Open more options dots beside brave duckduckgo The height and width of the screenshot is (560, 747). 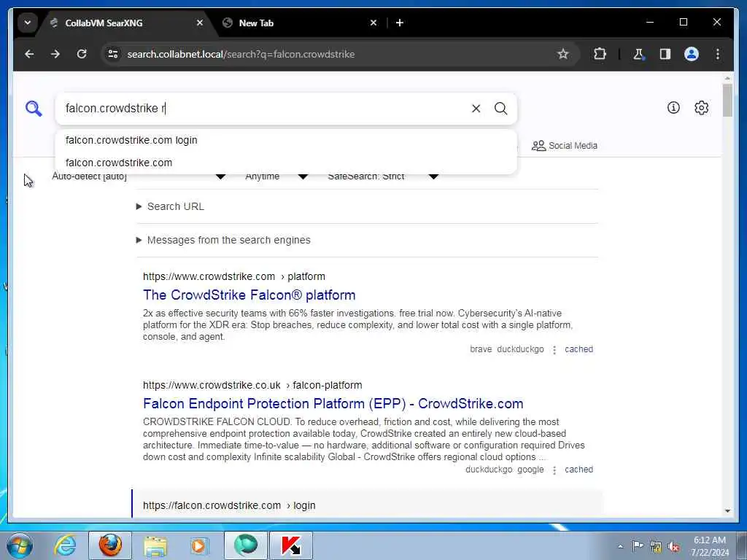554,349
